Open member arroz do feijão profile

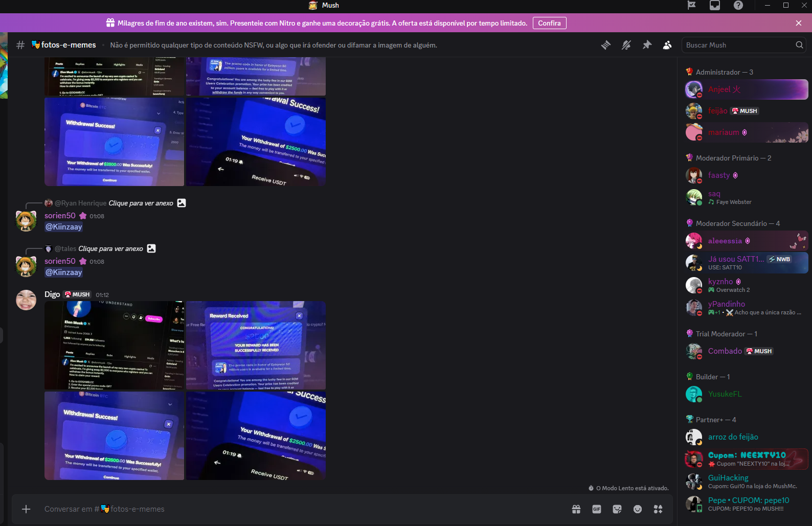click(747, 437)
